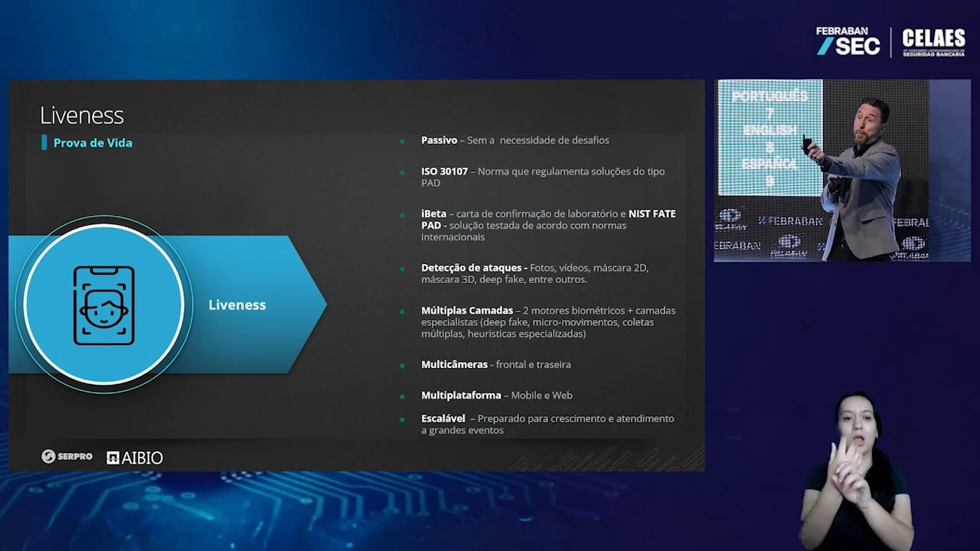
Task: Select the square bullet beside Passivo
Action: (x=402, y=141)
